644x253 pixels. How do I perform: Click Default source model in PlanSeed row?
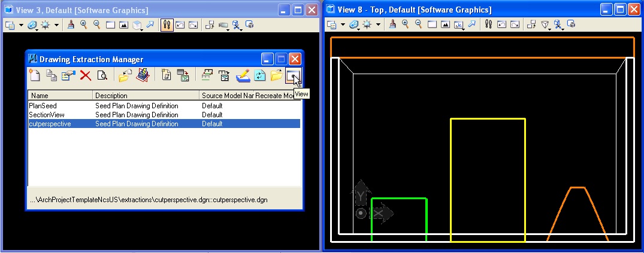click(212, 106)
